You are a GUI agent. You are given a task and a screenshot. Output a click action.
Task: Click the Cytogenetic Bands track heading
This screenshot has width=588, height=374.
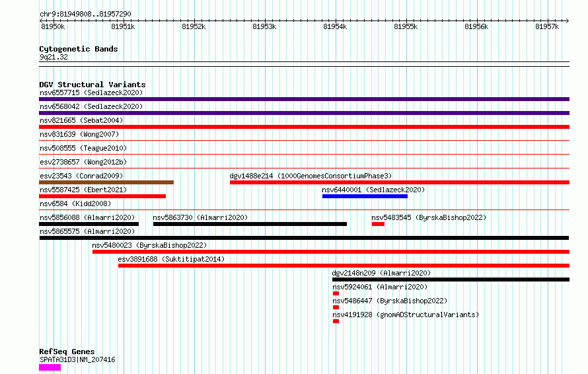(x=79, y=49)
